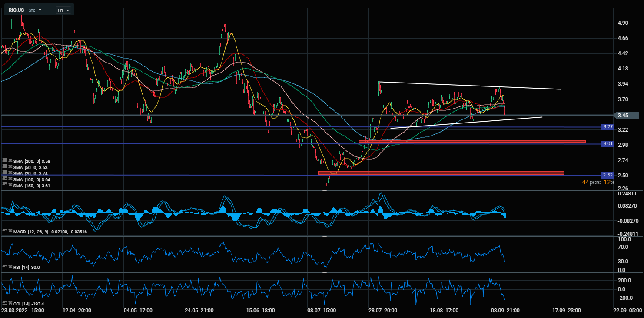Image resolution: width=644 pixels, height=318 pixels.
Task: Remove the CCI indicator with X icon
Action: 10,303
